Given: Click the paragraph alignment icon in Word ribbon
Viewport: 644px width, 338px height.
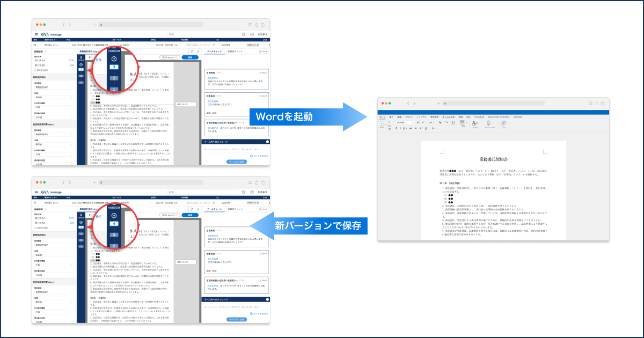Looking at the screenshot, I should pyautogui.click(x=462, y=123).
